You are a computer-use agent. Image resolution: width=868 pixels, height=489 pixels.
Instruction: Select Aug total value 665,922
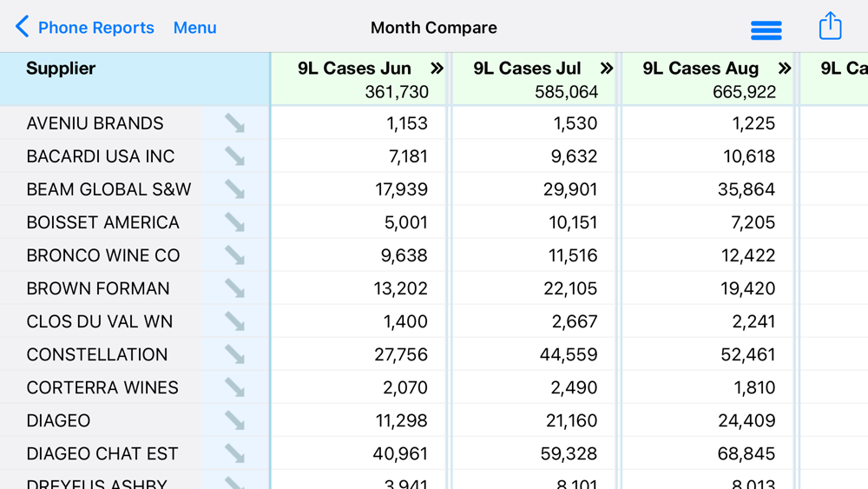point(744,92)
